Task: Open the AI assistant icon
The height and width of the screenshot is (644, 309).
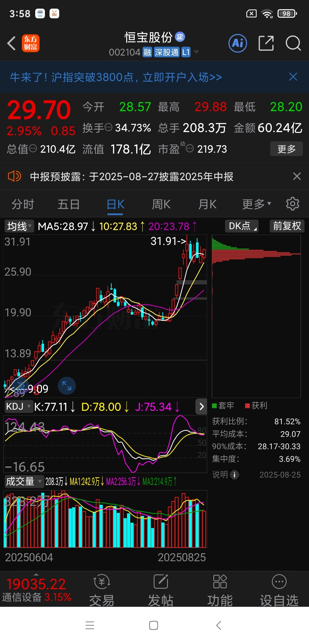Action: coord(238,43)
